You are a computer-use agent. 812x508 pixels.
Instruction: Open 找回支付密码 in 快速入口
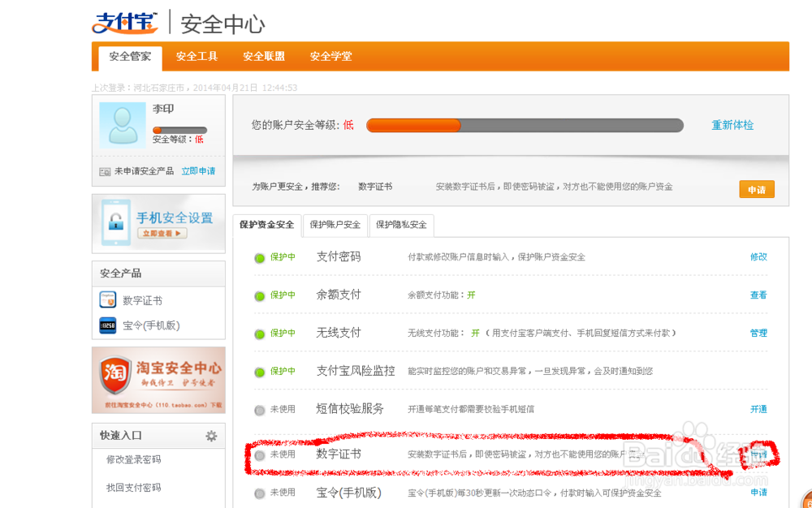tap(134, 488)
